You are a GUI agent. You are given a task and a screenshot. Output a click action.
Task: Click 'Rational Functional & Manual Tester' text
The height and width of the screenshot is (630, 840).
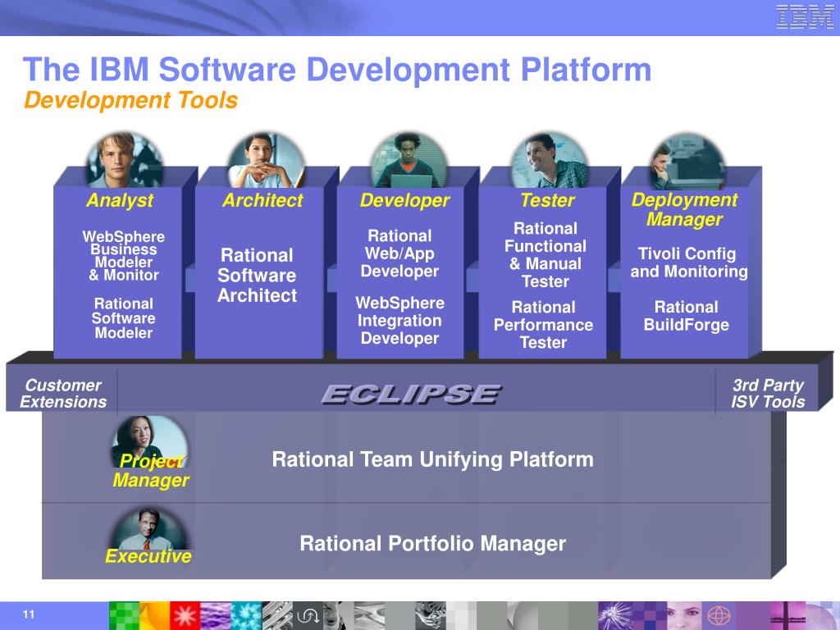[x=546, y=255]
